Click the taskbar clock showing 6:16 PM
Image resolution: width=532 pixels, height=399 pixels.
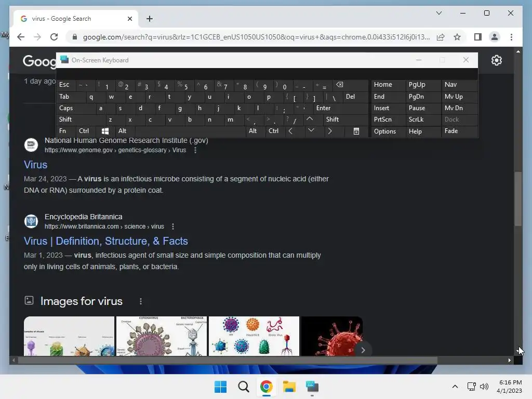point(510,387)
